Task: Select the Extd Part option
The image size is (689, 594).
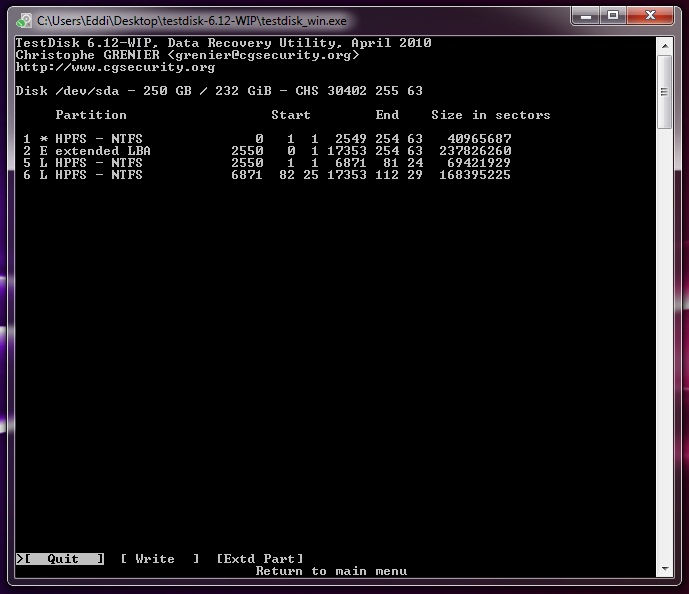Action: [260, 559]
